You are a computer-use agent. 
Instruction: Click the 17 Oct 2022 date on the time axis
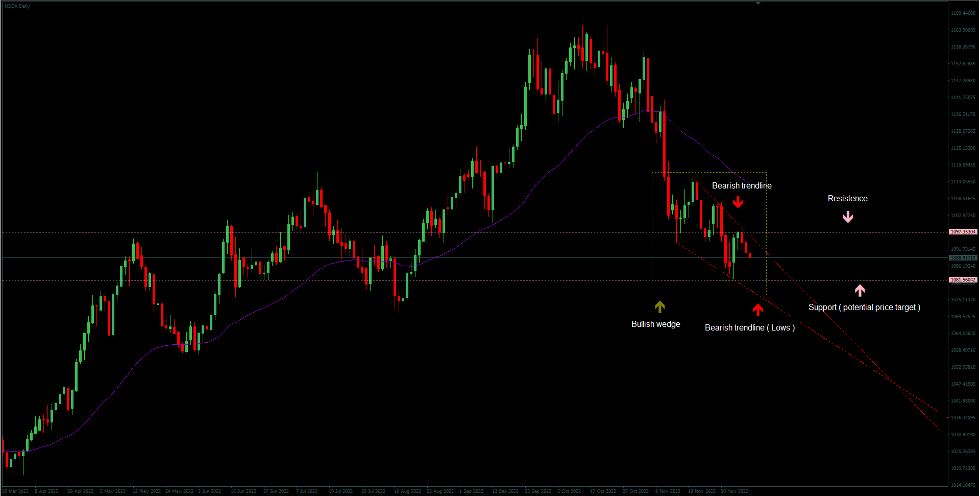point(603,491)
